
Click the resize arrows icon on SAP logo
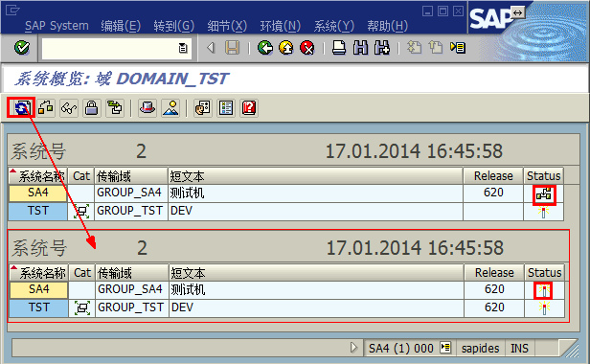click(x=518, y=12)
